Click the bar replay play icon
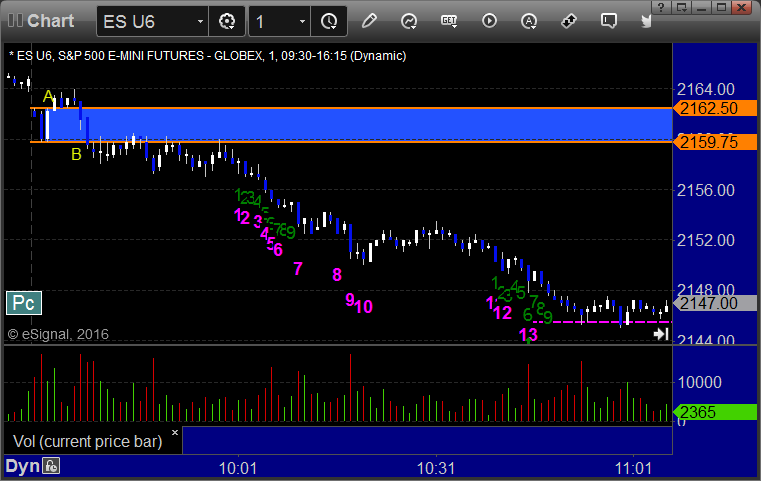761x481 pixels. point(489,21)
